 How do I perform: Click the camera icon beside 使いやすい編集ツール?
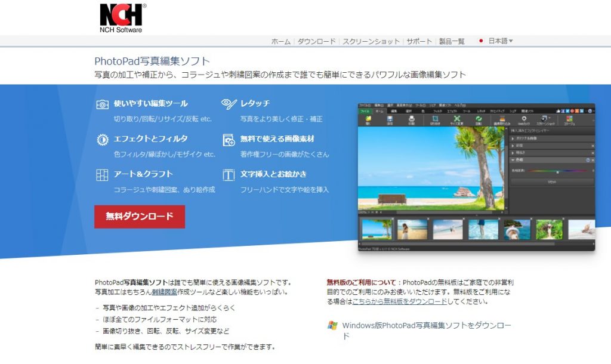[x=102, y=104]
